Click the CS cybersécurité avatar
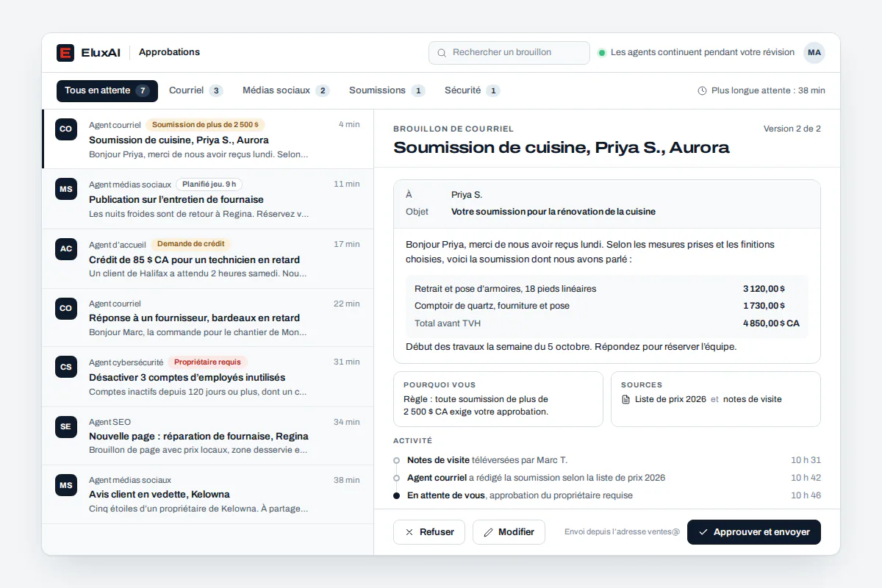This screenshot has height=588, width=882. [x=66, y=367]
